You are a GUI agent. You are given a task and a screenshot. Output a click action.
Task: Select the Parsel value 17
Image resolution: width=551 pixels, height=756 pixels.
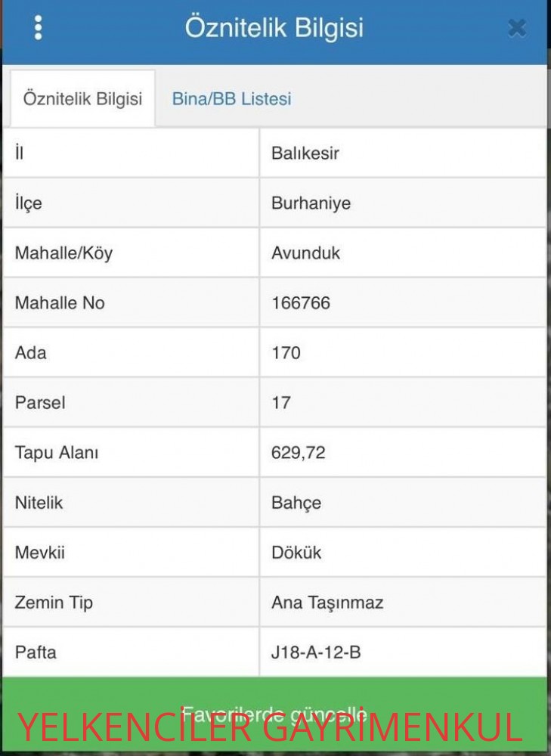[281, 403]
